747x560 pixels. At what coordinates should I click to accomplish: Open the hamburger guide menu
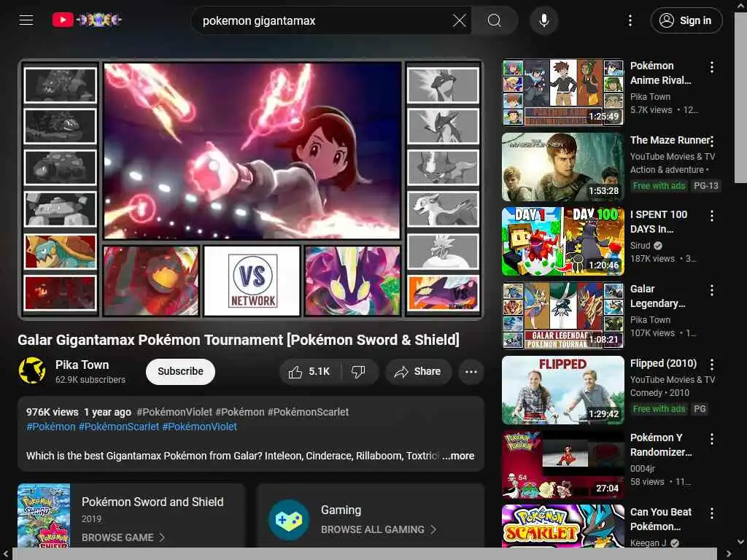pyautogui.click(x=26, y=20)
